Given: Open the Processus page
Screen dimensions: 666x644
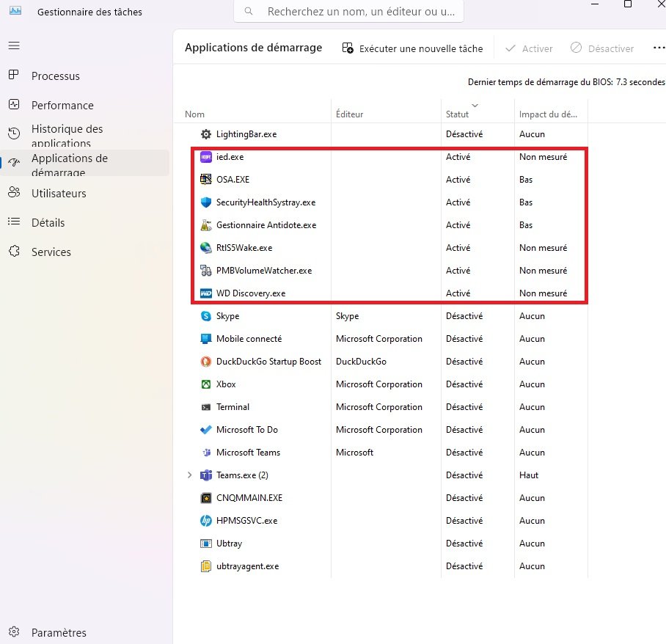Looking at the screenshot, I should pos(56,76).
